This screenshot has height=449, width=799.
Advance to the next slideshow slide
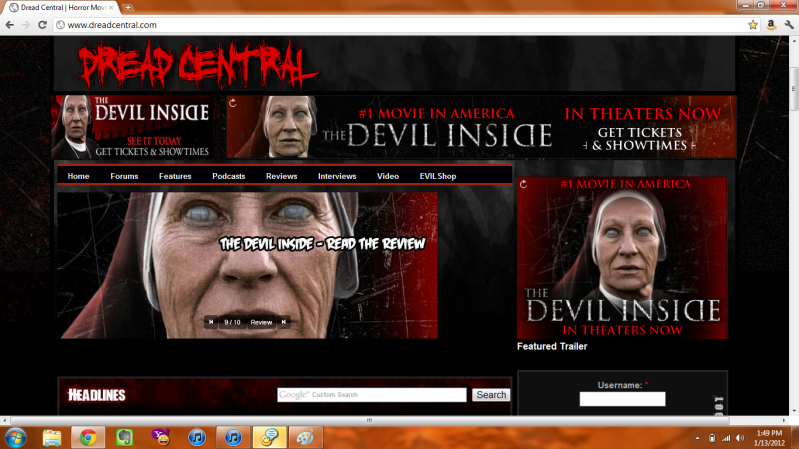tap(284, 322)
